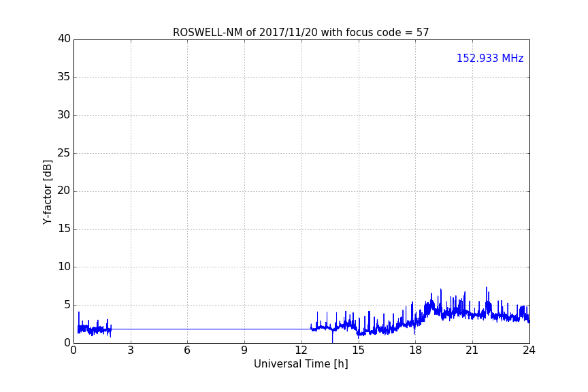588x392 pixels.
Task: Click the y-axis tick label '20'
Action: pyautogui.click(x=64, y=191)
